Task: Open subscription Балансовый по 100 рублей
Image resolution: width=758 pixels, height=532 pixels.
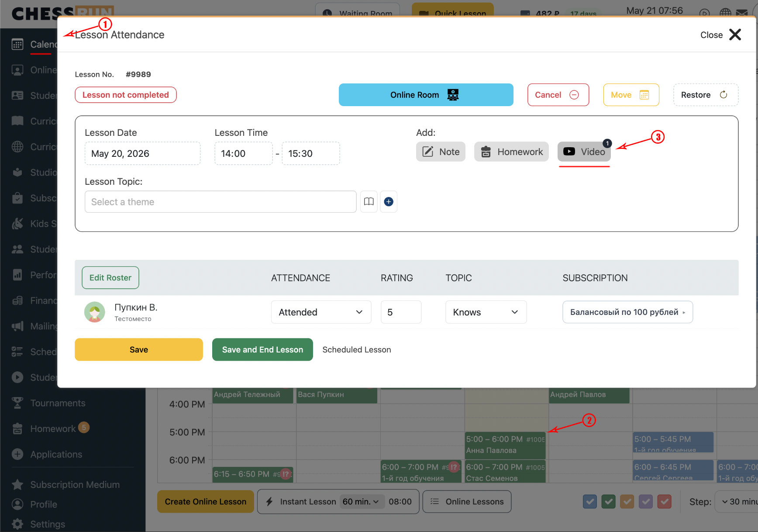Action: [627, 312]
